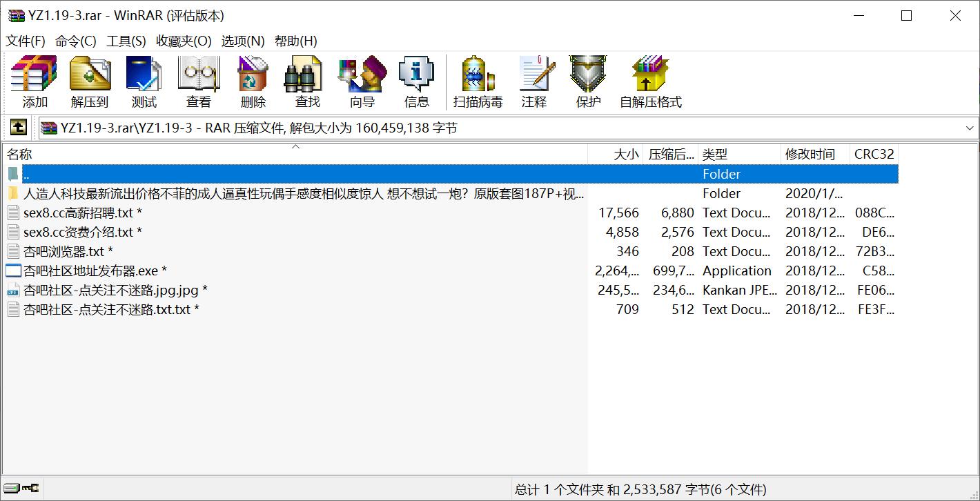Click the 添加 (Add) toolbar icon
This screenshot has width=980, height=501.
pyautogui.click(x=35, y=75)
